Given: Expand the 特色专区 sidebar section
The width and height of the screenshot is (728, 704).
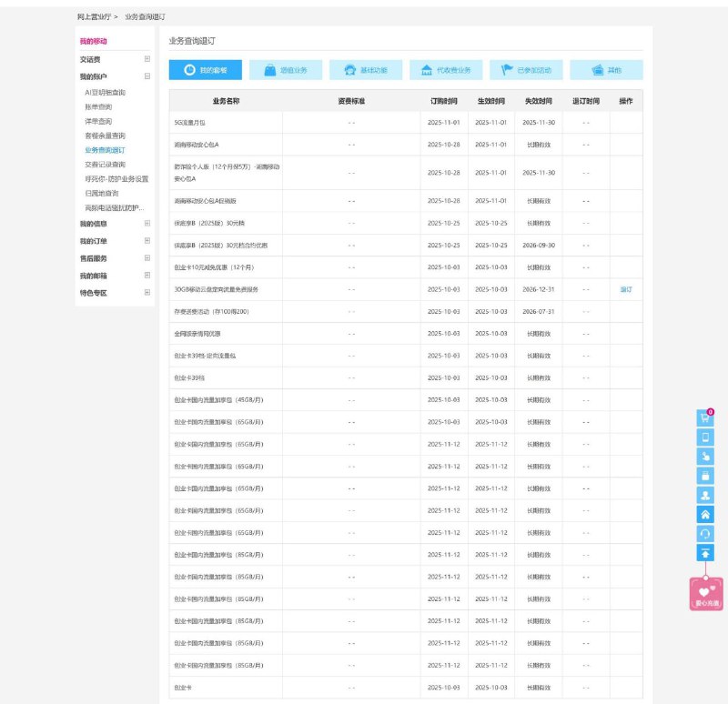Looking at the screenshot, I should pos(147,293).
